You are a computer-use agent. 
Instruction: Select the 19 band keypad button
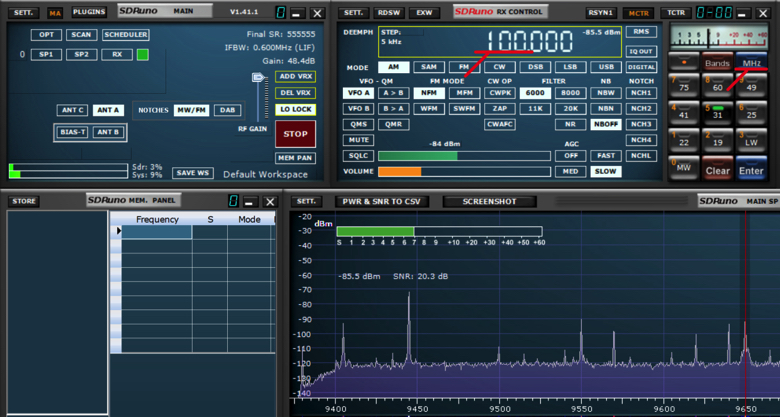point(717,140)
